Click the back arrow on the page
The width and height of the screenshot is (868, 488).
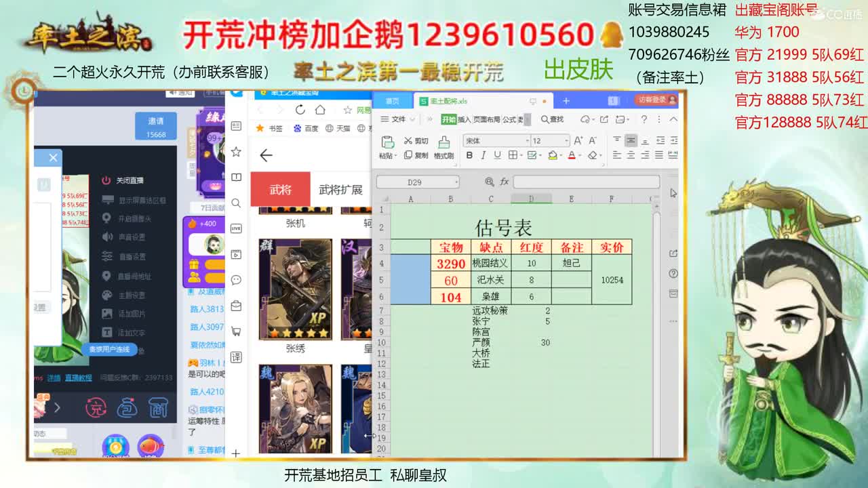coord(266,155)
